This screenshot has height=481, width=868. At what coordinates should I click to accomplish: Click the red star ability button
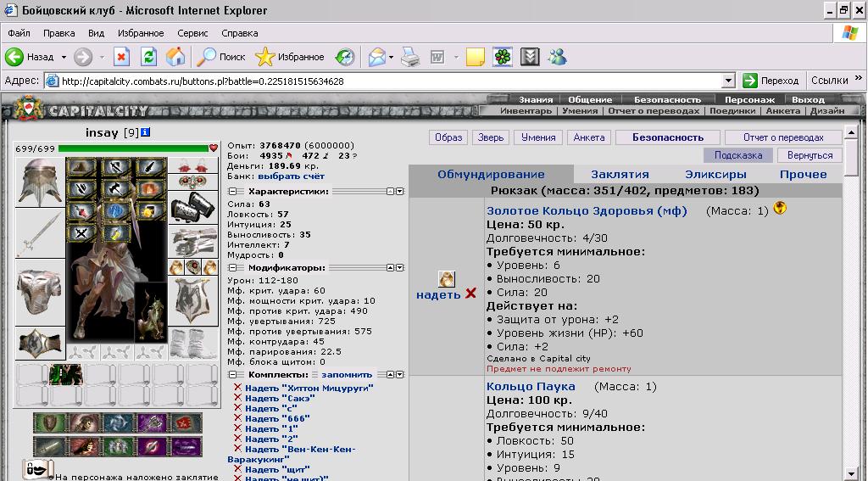coord(186,422)
